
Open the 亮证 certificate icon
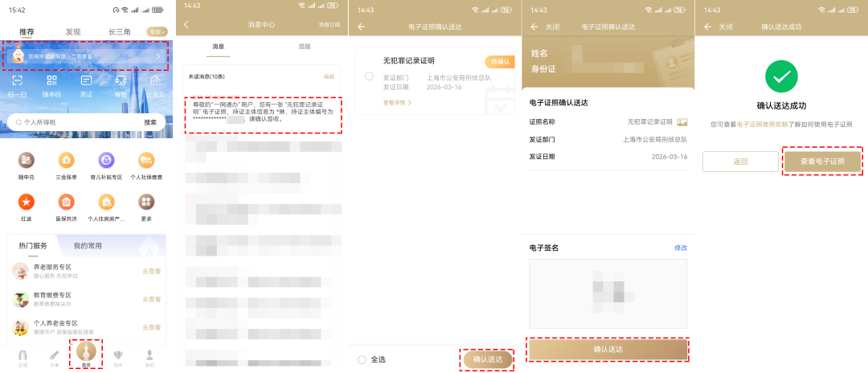click(86, 83)
